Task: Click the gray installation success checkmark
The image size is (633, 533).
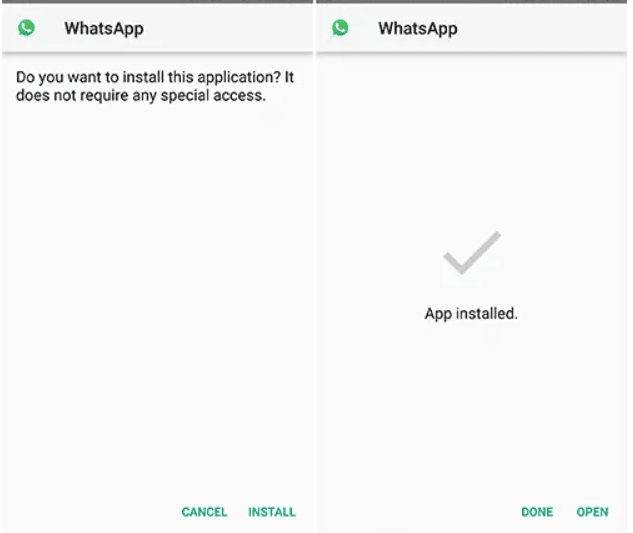Action: (472, 253)
